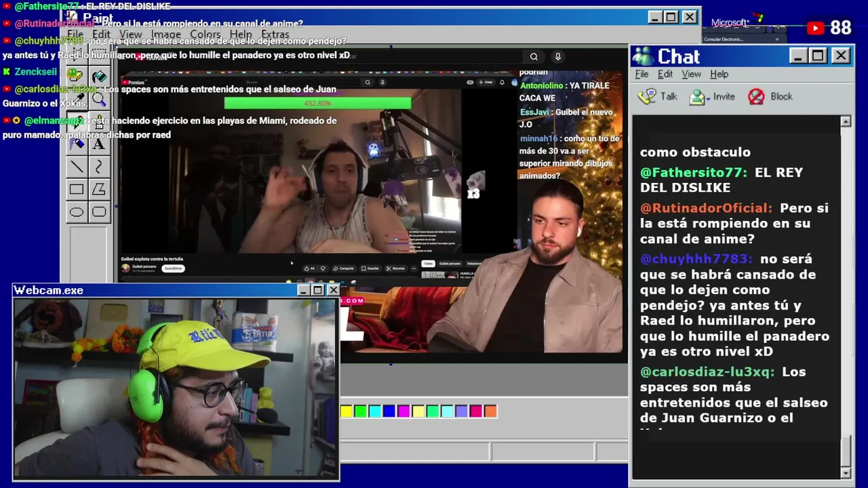Click the inner YouTube notifications bell
Screen dimensions: 868x488
click(x=502, y=82)
